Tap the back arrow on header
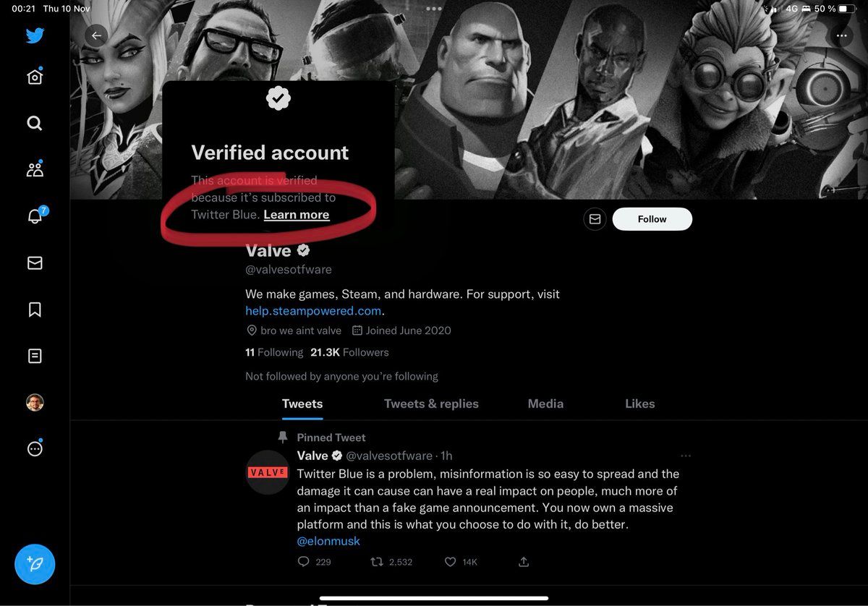This screenshot has height=606, width=868. [x=96, y=35]
